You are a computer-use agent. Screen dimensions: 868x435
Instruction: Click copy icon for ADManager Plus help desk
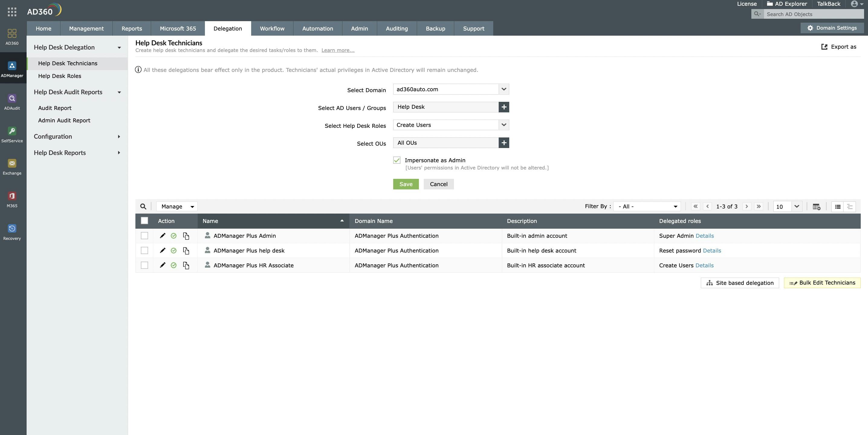[186, 250]
